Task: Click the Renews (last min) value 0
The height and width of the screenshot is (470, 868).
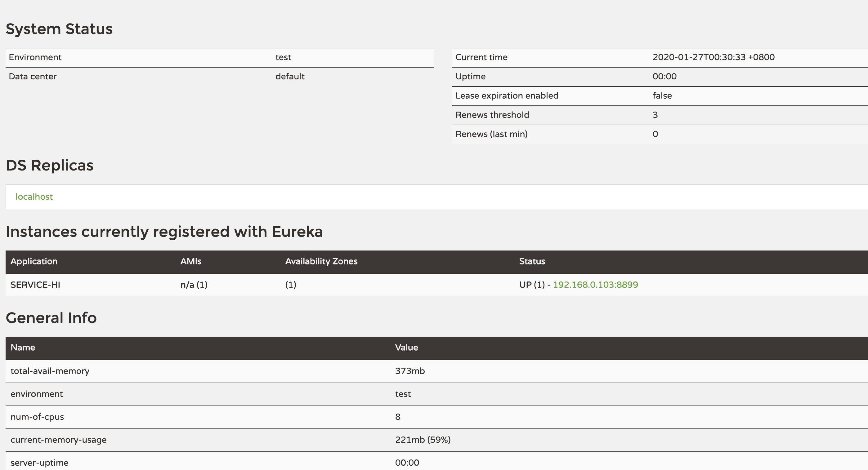Action: (x=655, y=134)
